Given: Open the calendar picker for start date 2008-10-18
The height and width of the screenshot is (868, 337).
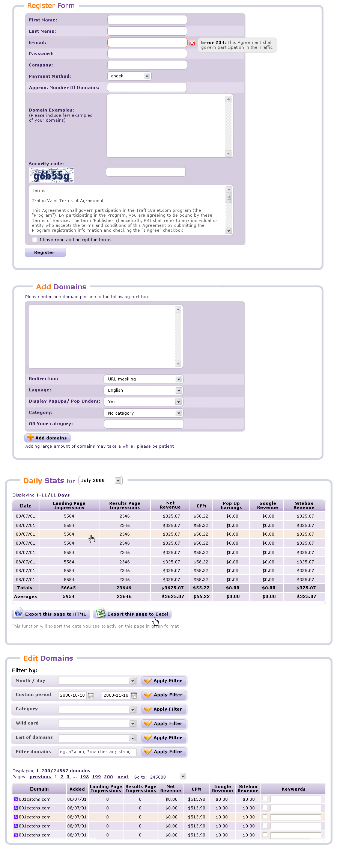Looking at the screenshot, I should 90,696.
